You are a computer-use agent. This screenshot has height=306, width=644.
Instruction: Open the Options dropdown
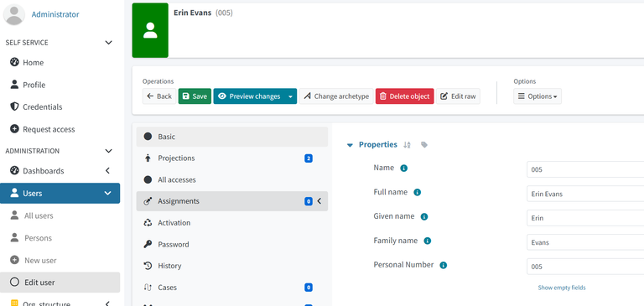point(538,96)
